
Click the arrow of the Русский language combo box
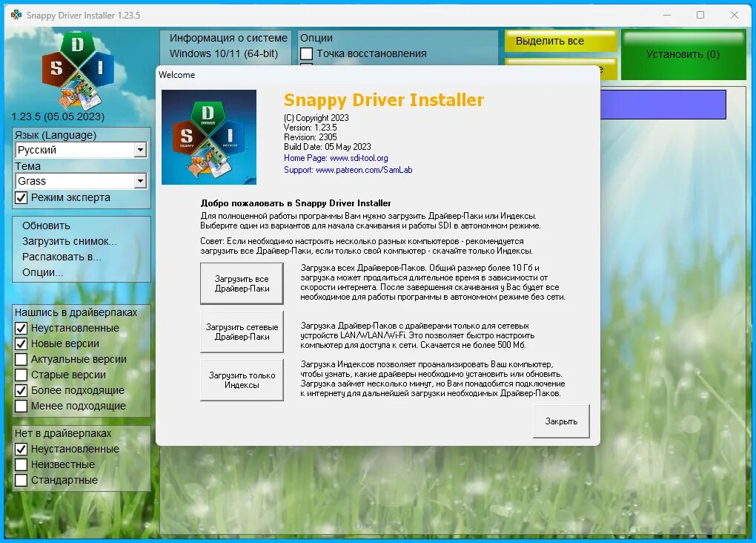click(x=140, y=150)
